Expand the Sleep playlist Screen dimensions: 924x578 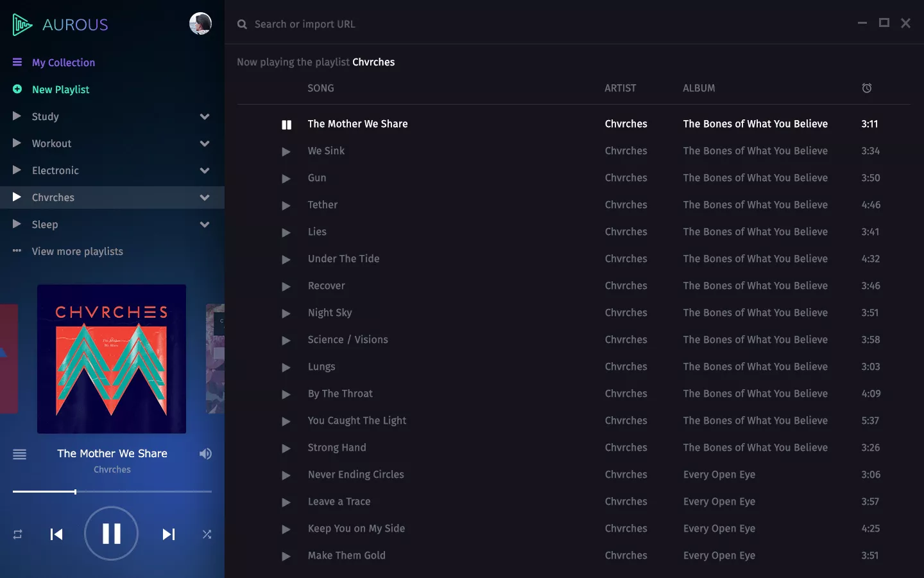pos(204,225)
